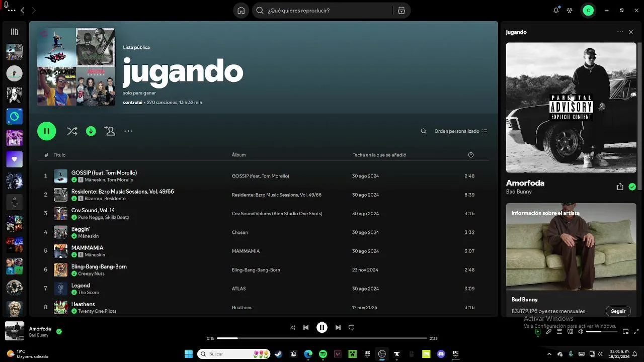The height and width of the screenshot is (362, 644).
Task: Open Liked Songs heart tile in sidebar
Action: [14, 159]
